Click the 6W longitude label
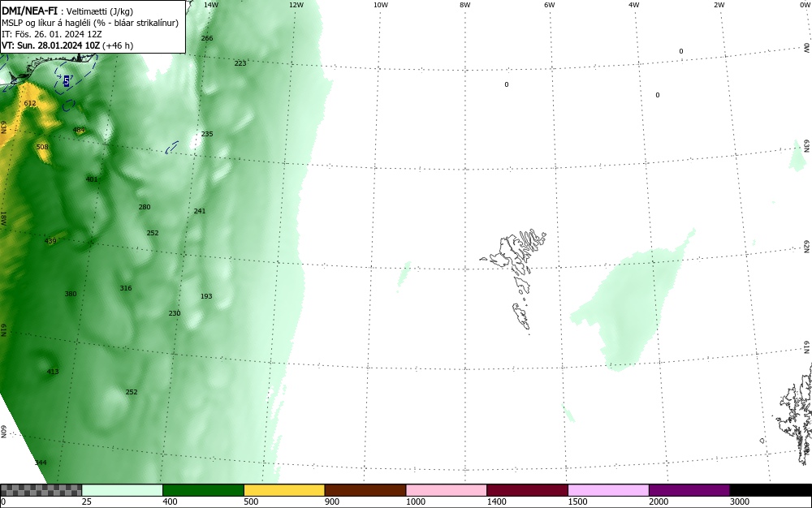This screenshot has width=812, height=508. 550,5
